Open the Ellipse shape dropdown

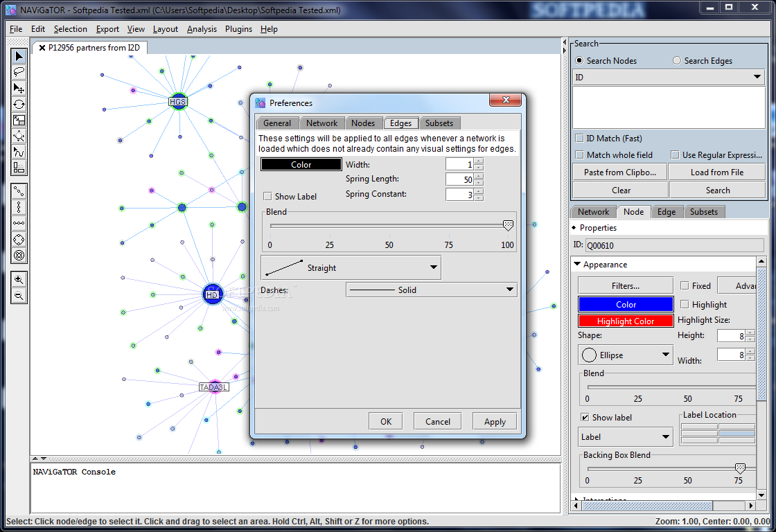coord(665,355)
